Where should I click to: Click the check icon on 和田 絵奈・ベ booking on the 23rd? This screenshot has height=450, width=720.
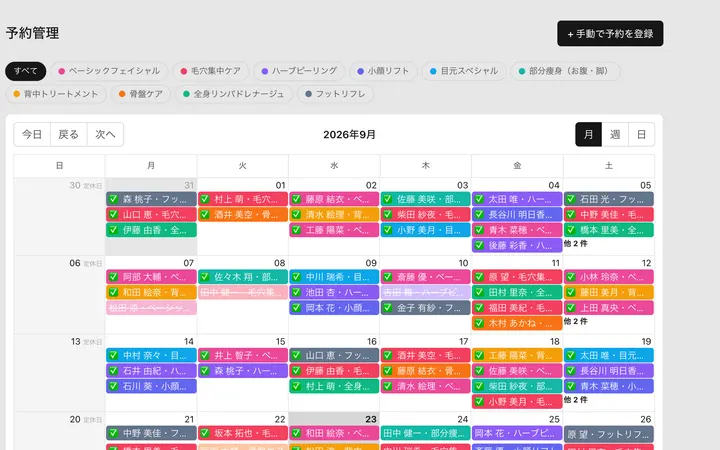(x=297, y=433)
